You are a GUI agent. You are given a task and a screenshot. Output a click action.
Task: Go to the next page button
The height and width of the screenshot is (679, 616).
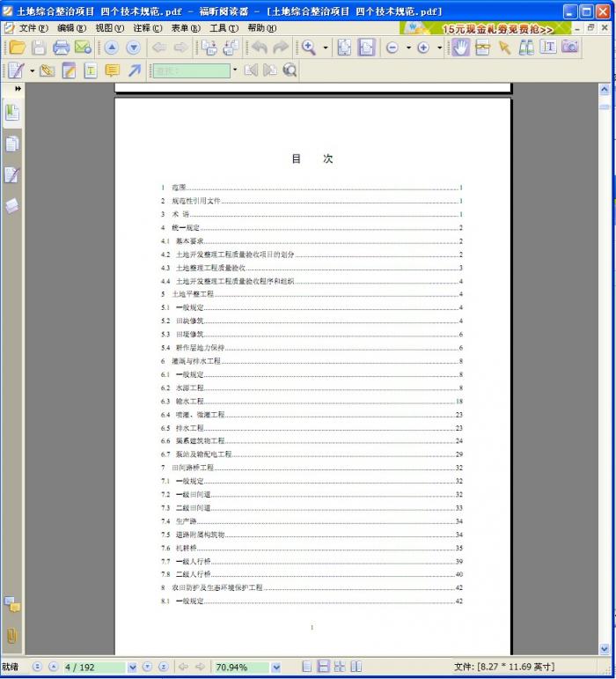[x=147, y=667]
